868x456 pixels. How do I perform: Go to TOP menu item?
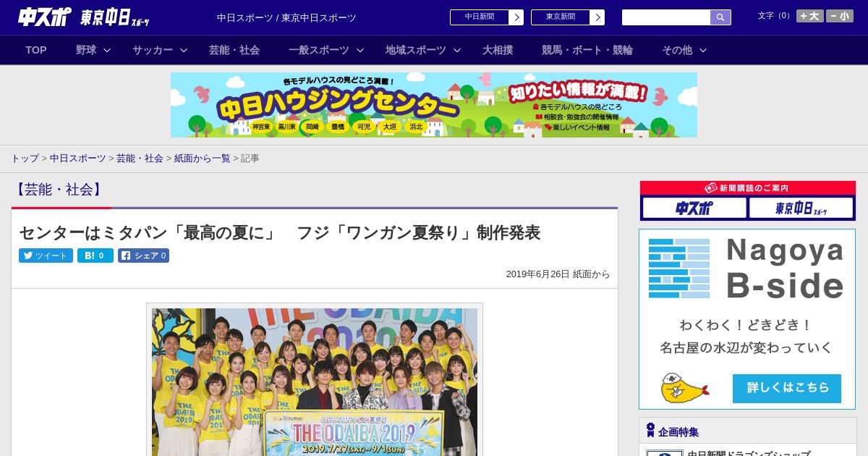click(x=36, y=50)
